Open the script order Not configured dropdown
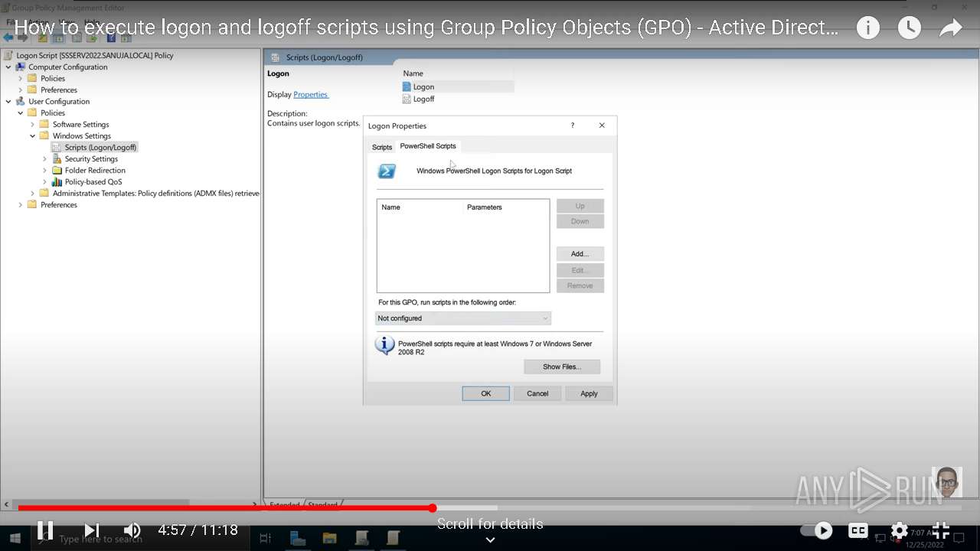980x551 pixels. click(x=462, y=318)
